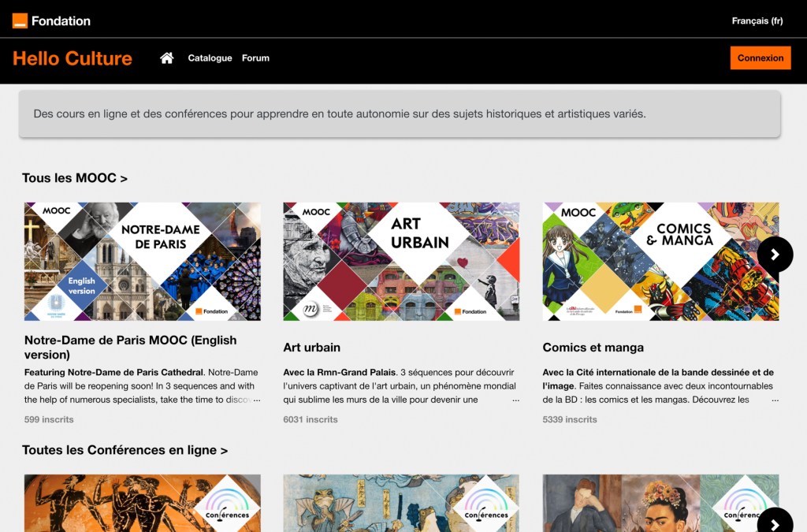Click the Comics et manga course title
Screen dimensions: 807x532
pos(593,348)
